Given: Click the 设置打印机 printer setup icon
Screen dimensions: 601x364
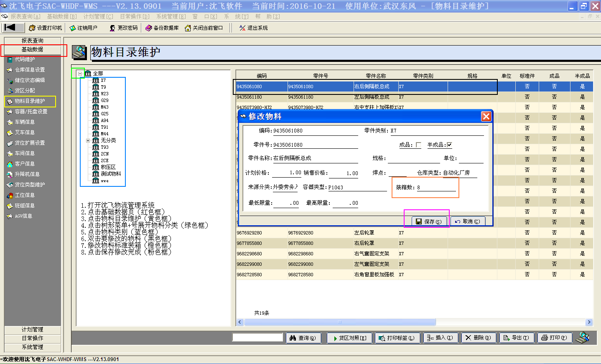Looking at the screenshot, I should pos(32,28).
